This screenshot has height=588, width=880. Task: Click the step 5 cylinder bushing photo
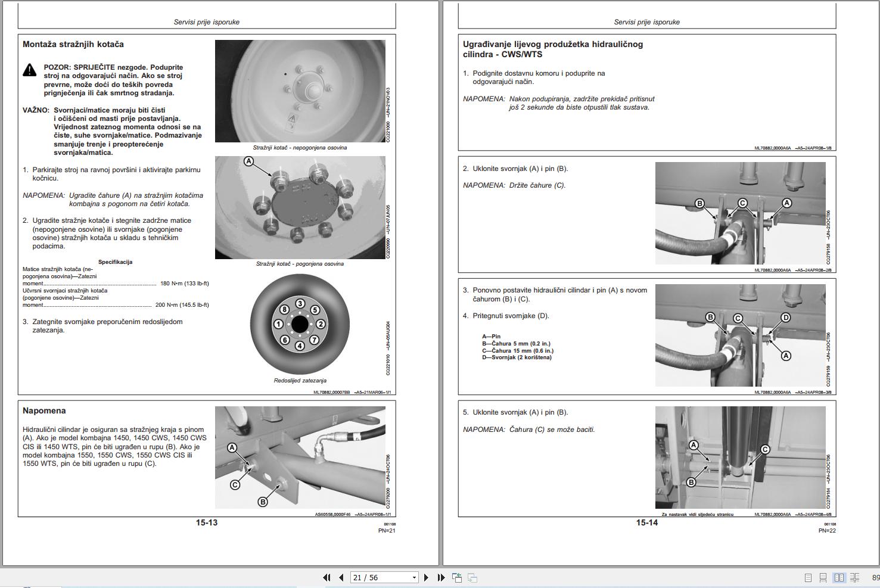tap(740, 457)
